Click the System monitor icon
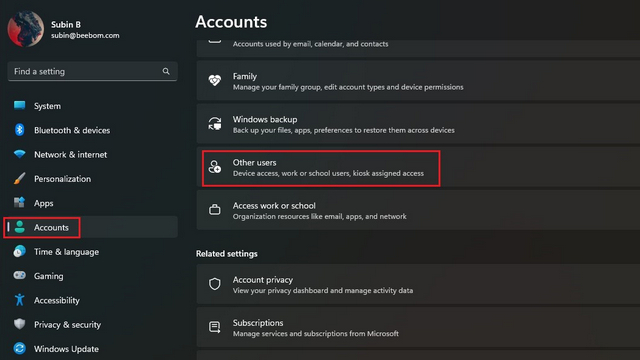640x360 pixels. click(19, 105)
